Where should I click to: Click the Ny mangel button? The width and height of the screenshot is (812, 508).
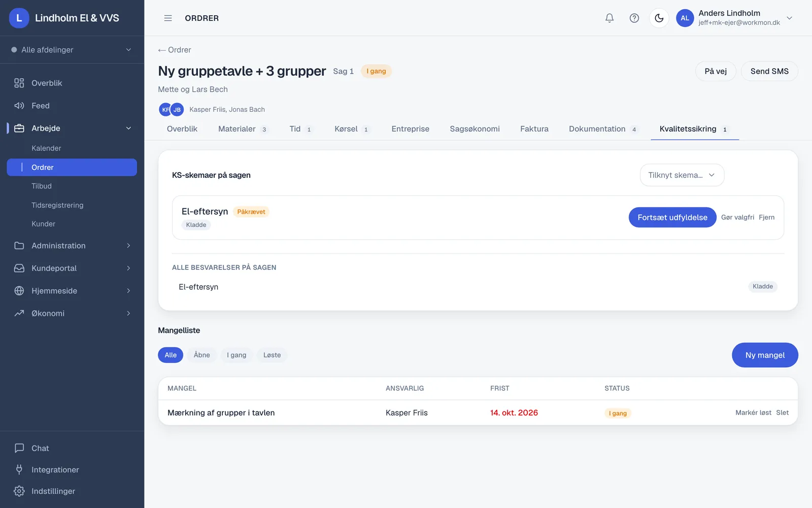point(765,355)
